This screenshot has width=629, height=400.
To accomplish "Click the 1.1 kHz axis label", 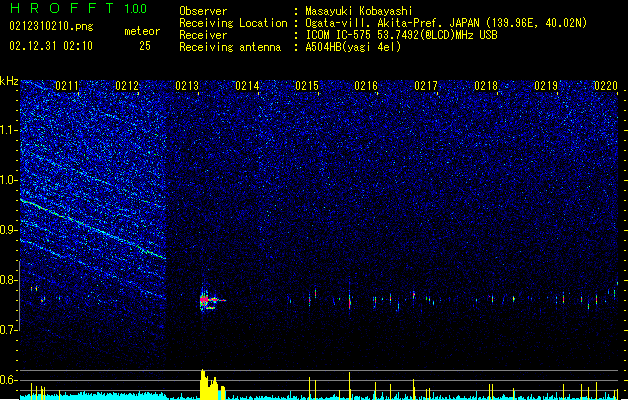I will [9, 130].
